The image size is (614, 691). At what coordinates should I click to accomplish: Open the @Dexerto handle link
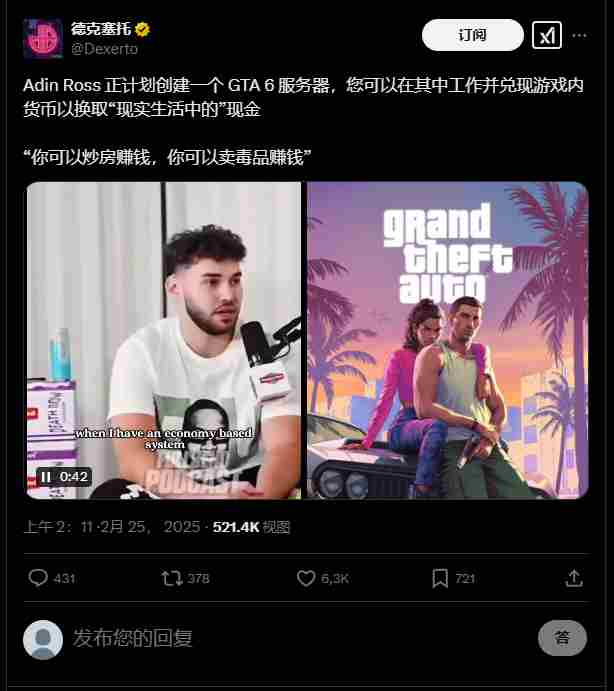pos(104,49)
